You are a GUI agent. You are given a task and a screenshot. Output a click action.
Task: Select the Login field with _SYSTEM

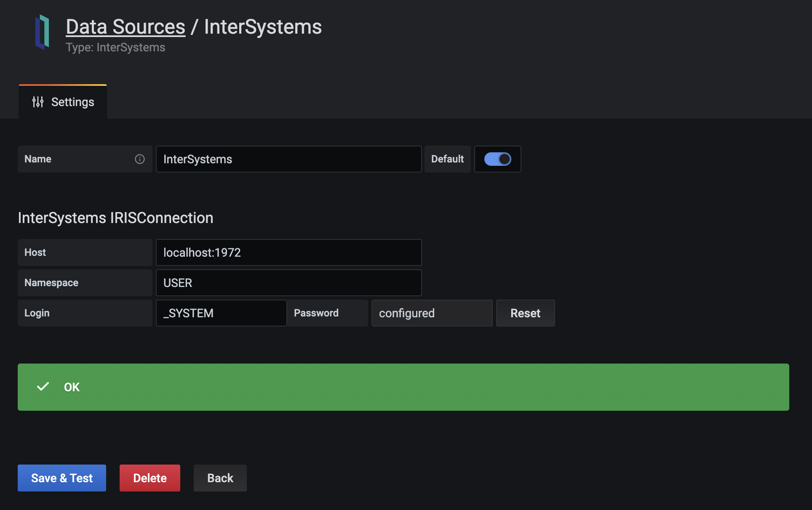pos(221,313)
